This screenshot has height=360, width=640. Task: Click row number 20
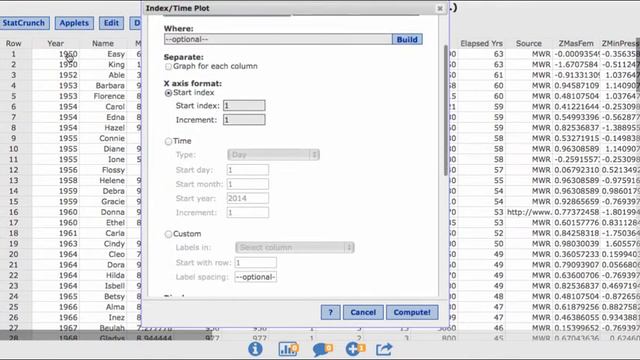[13, 254]
